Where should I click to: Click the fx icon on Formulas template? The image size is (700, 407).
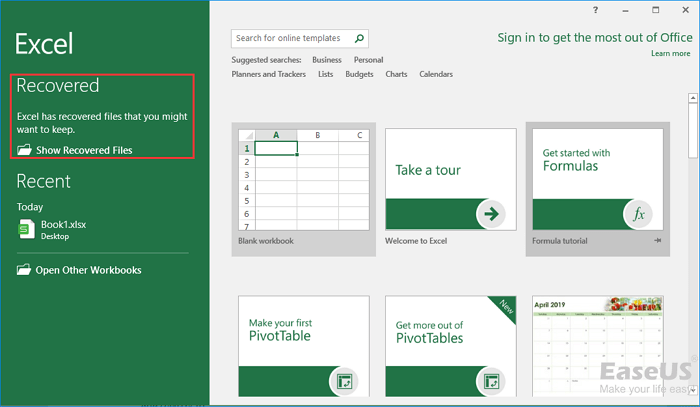tap(638, 214)
